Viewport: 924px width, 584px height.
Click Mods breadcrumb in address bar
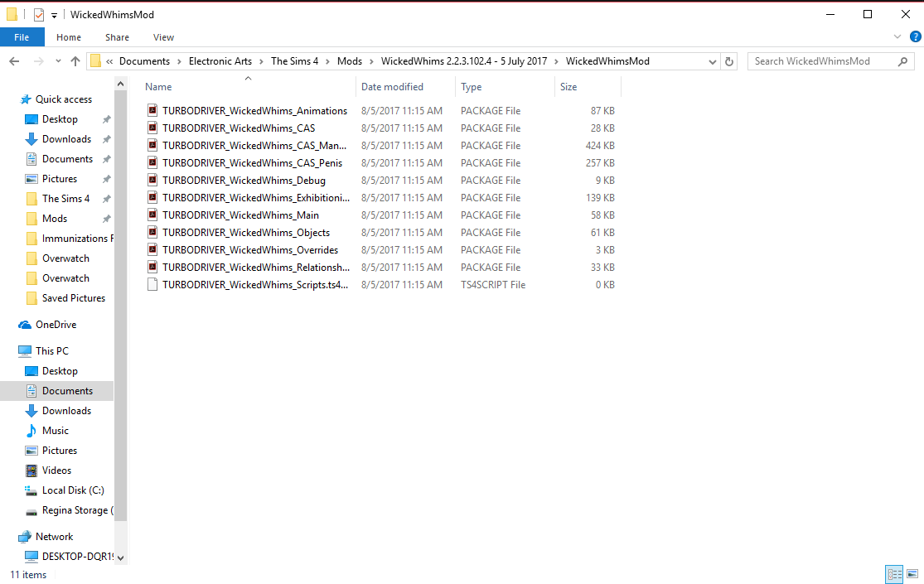[x=350, y=61]
